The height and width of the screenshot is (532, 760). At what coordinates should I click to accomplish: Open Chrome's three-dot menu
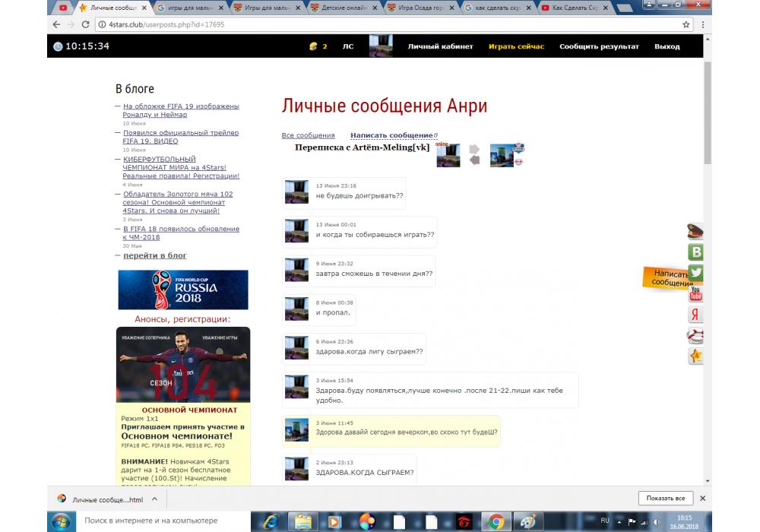pos(703,24)
